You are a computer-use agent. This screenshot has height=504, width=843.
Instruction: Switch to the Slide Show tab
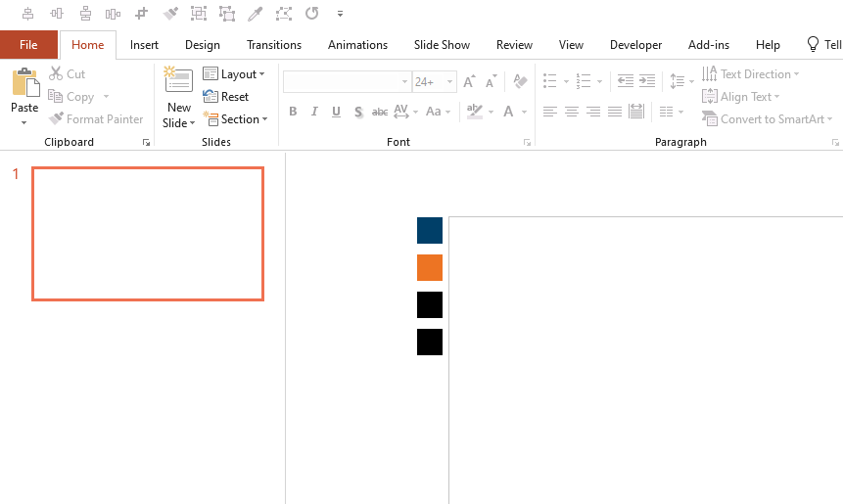coord(442,45)
